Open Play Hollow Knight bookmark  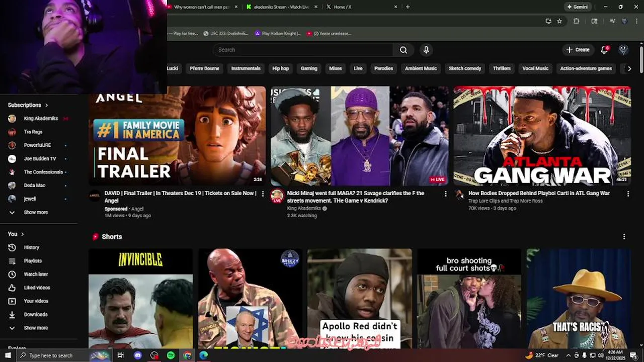pyautogui.click(x=277, y=33)
